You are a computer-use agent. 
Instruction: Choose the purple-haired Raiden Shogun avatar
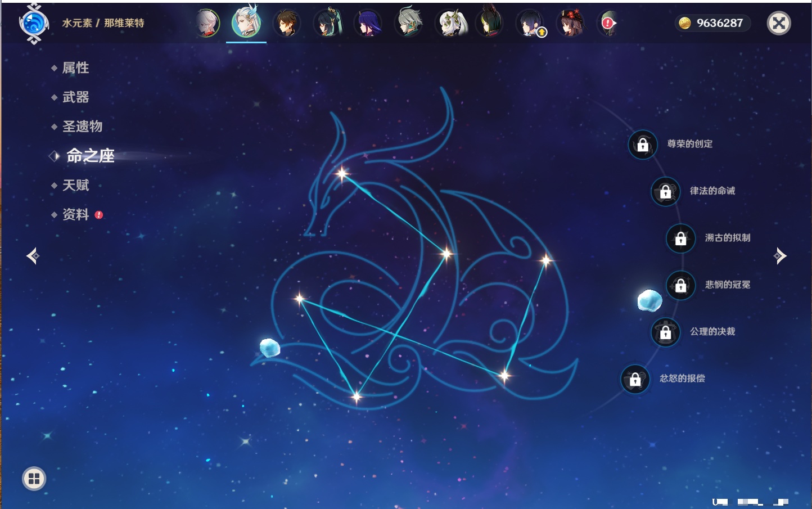(368, 24)
